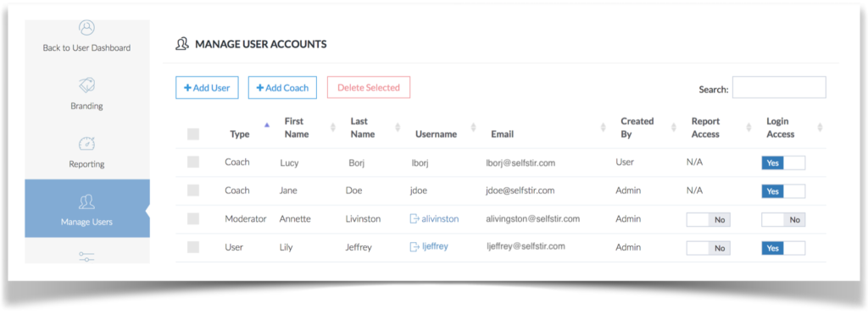The height and width of the screenshot is (314, 868).
Task: Open the settings sliders sidebar icon
Action: tap(87, 256)
